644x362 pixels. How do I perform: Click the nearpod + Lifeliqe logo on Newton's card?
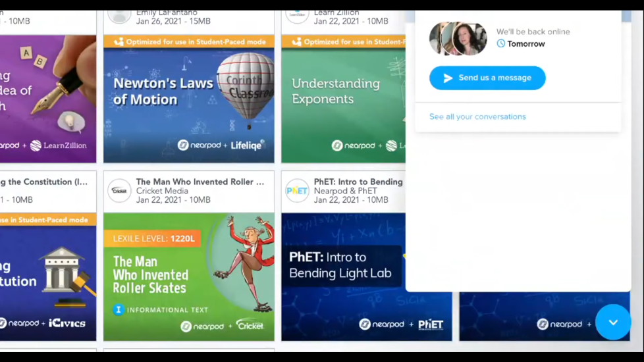pyautogui.click(x=221, y=145)
